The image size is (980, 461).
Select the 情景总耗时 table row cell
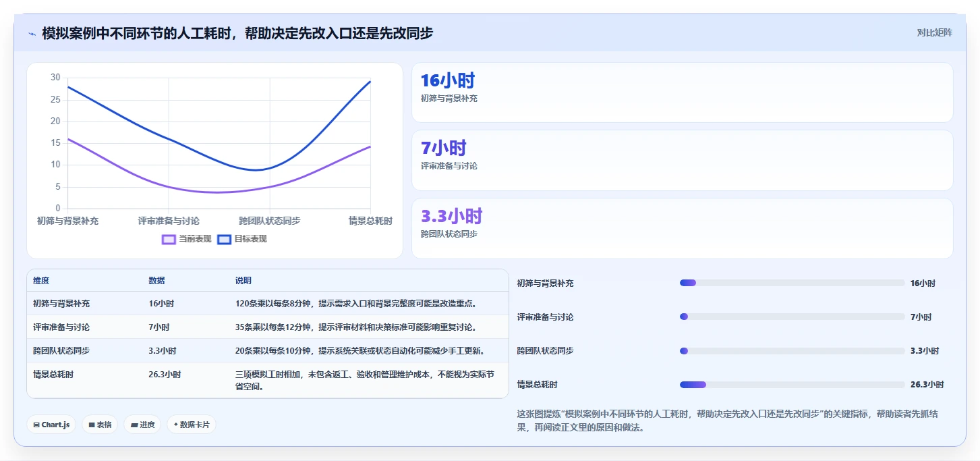pyautogui.click(x=53, y=374)
